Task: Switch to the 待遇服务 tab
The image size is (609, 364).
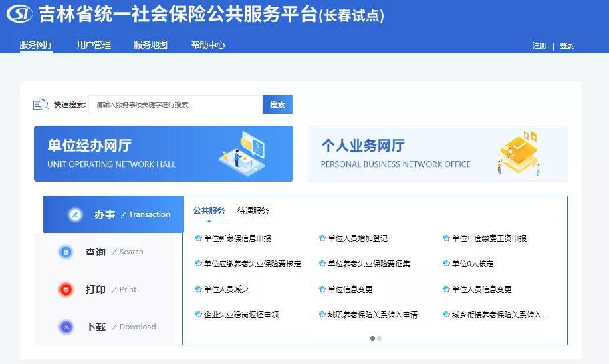Action: (x=253, y=211)
